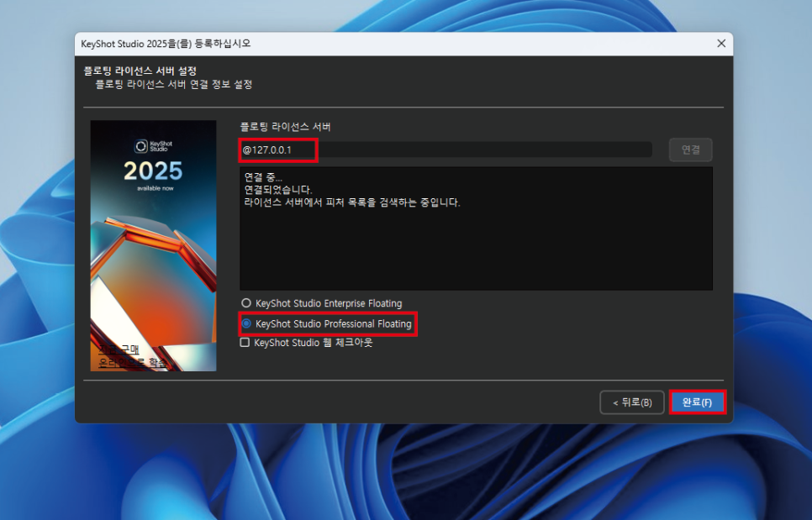Select KeyShot Studio Professional Floating option

pyautogui.click(x=327, y=324)
